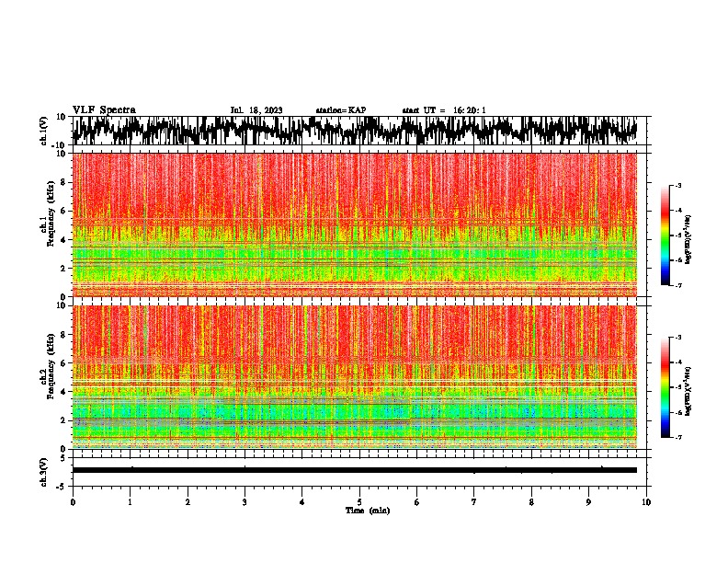728x563 pixels.
Task: Select the Jul. 18, 2023 date label
Action: pyautogui.click(x=256, y=110)
